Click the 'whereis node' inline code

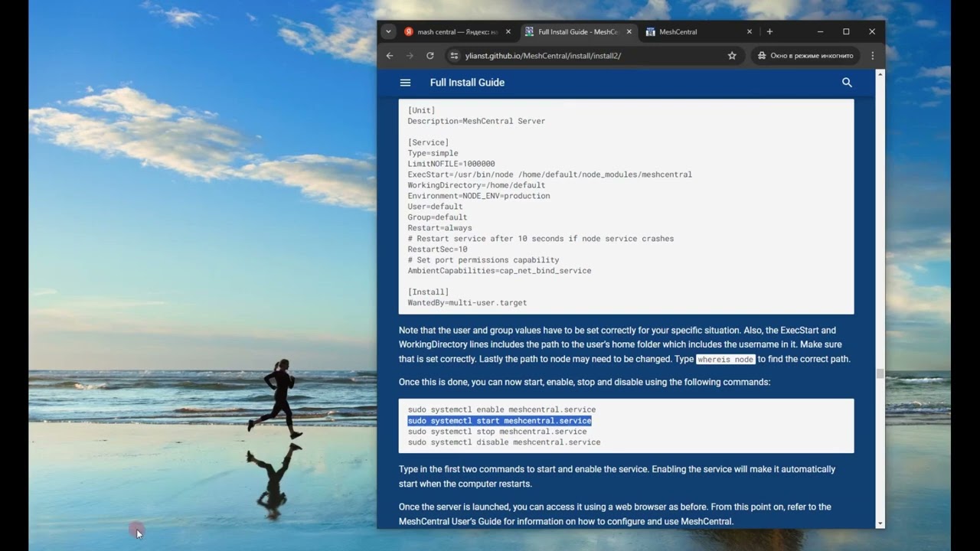(x=726, y=360)
